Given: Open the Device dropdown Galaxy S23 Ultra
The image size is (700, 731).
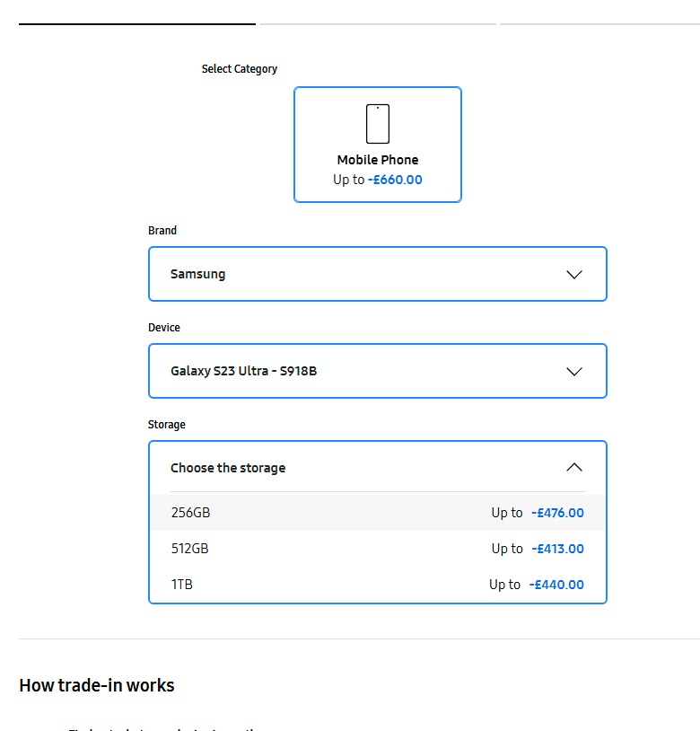Looking at the screenshot, I should (x=378, y=371).
